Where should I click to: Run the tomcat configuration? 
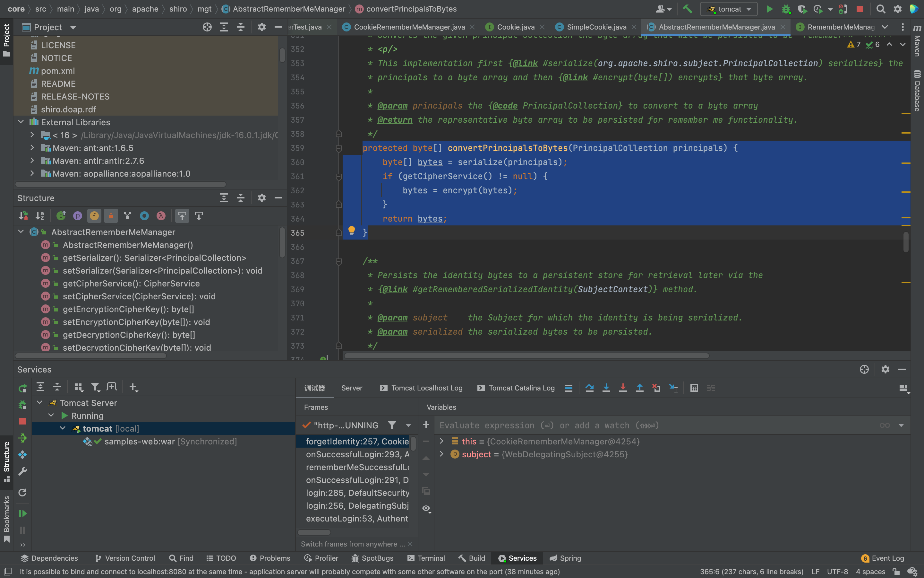tap(769, 9)
